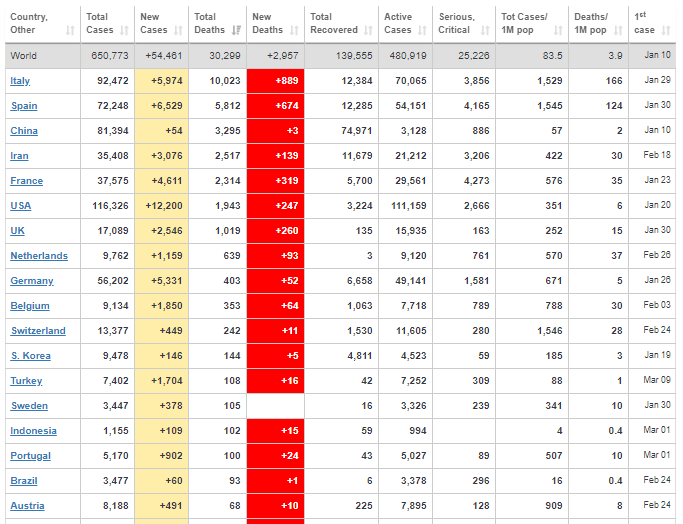This screenshot has height=524, width=683.
Task: Select Brazil serious critical 296
Action: click(480, 481)
